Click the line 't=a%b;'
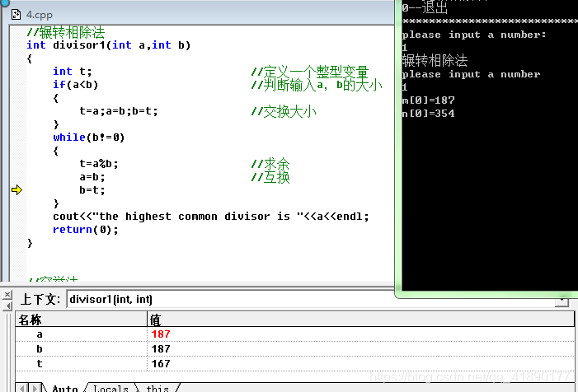The image size is (578, 392). click(99, 164)
